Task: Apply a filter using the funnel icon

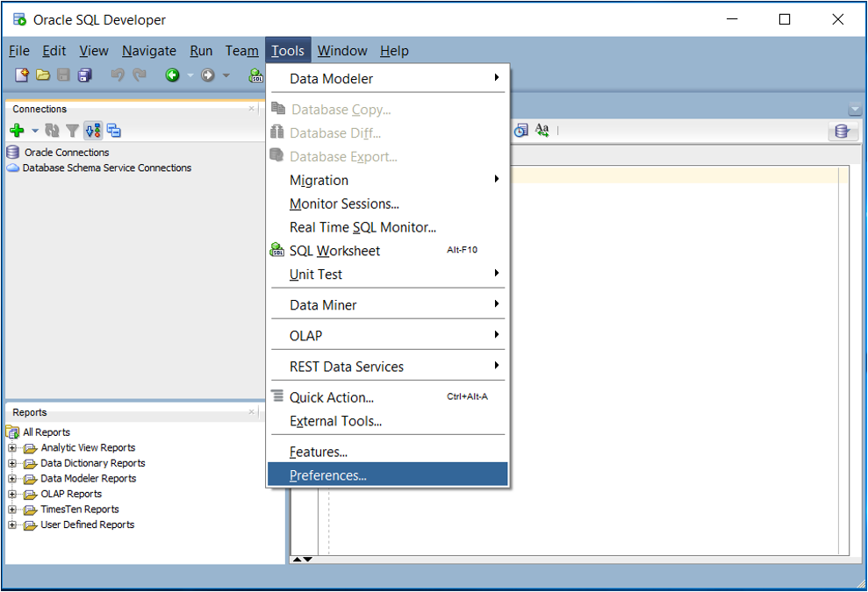Action: (71, 130)
